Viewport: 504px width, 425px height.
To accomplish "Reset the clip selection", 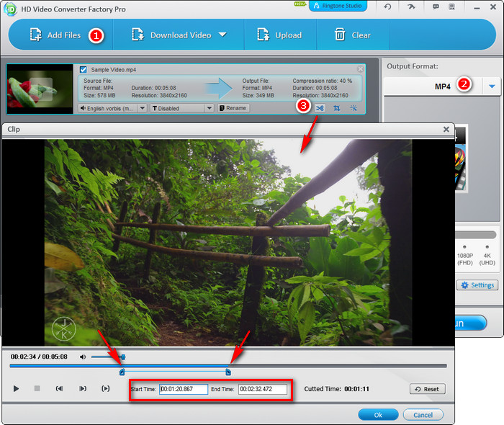I will [428, 389].
